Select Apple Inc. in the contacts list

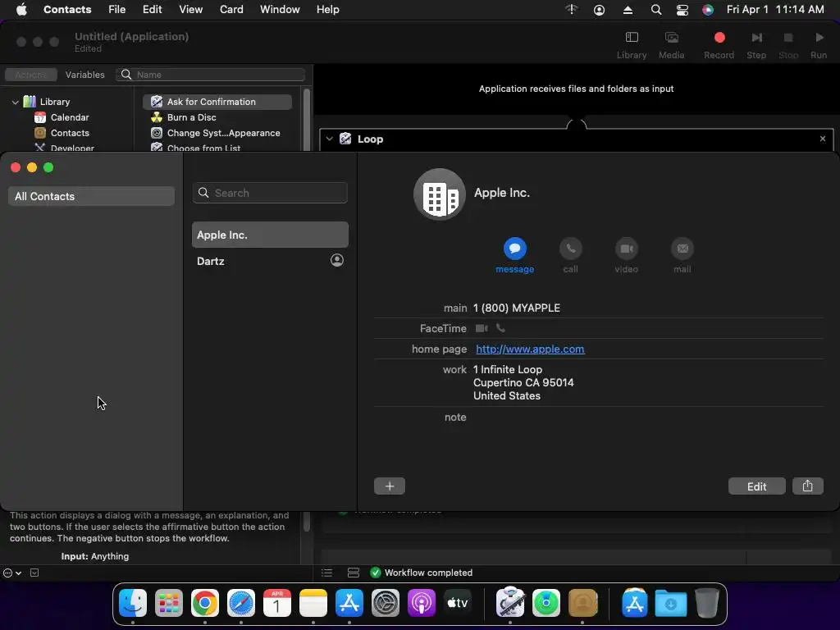coord(270,235)
